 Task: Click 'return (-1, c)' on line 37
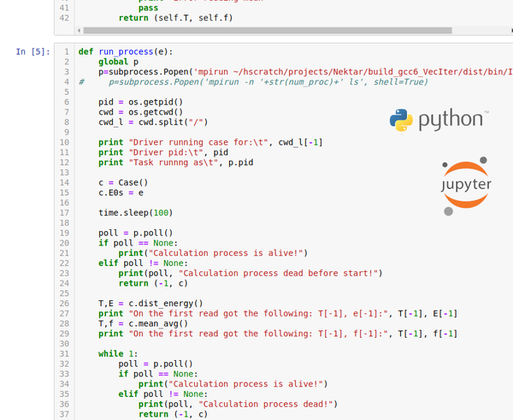pyautogui.click(x=173, y=414)
